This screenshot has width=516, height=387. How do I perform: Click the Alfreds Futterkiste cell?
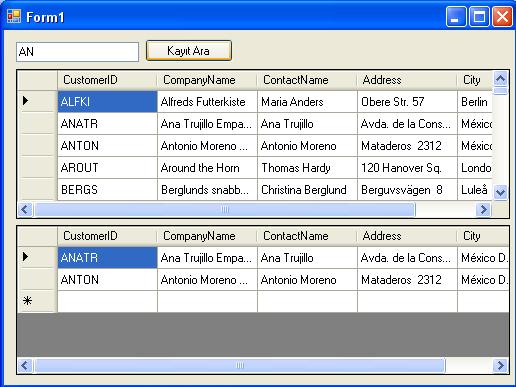(207, 101)
